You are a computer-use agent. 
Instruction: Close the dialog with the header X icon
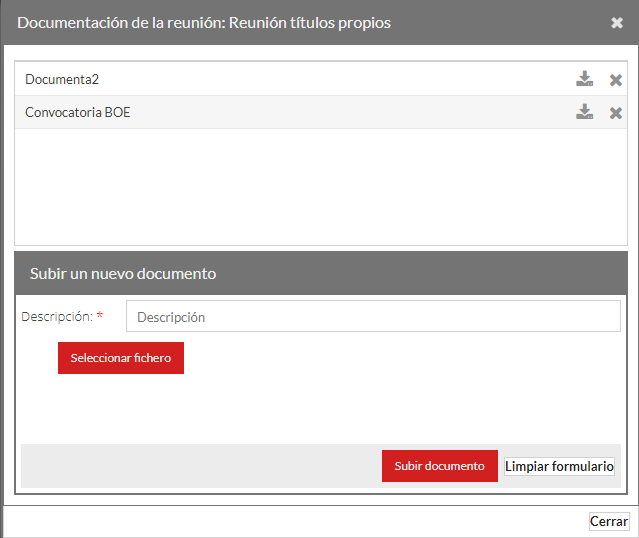click(x=617, y=23)
